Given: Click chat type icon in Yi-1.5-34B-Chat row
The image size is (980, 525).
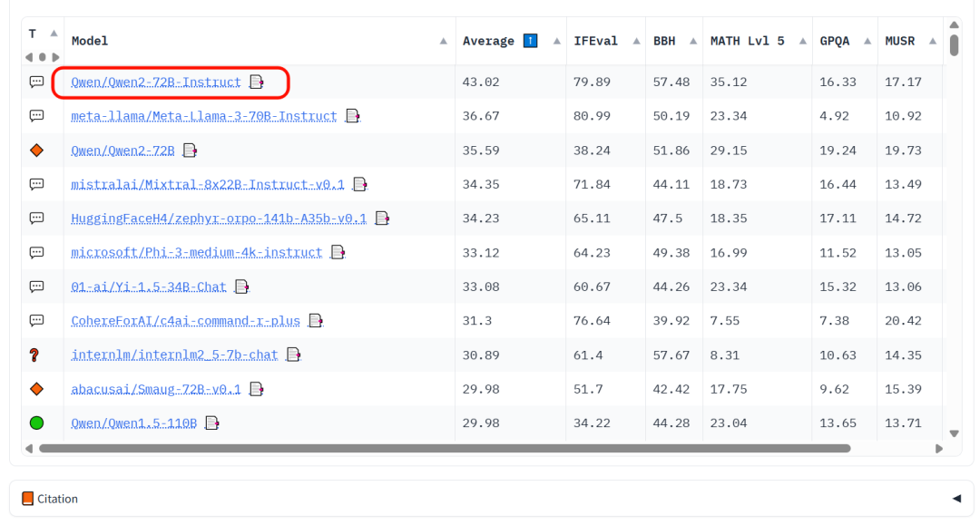Looking at the screenshot, I should pos(37,287).
